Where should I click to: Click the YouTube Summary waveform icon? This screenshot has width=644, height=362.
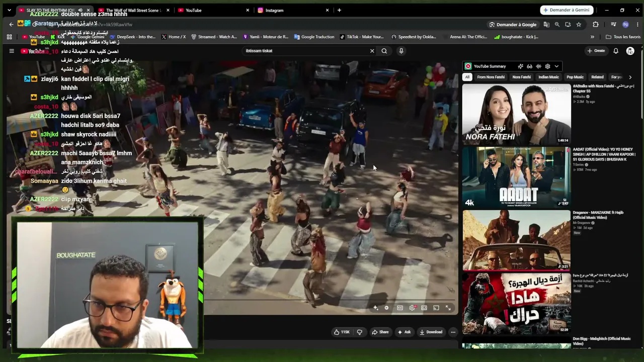coord(538,66)
